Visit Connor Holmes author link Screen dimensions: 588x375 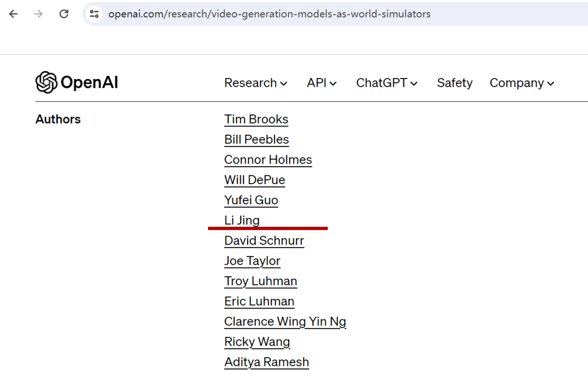268,160
